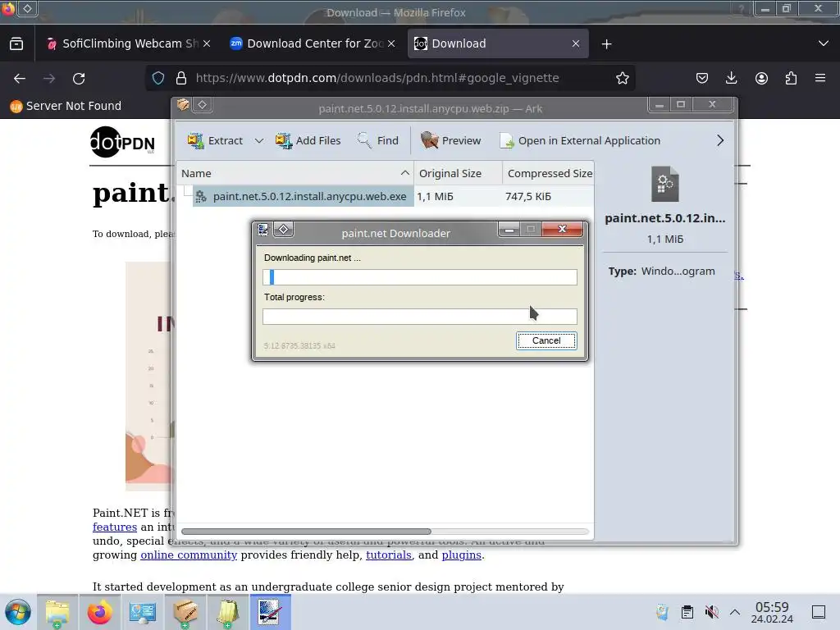Close the Download tab
840x630 pixels.
[x=575, y=43]
